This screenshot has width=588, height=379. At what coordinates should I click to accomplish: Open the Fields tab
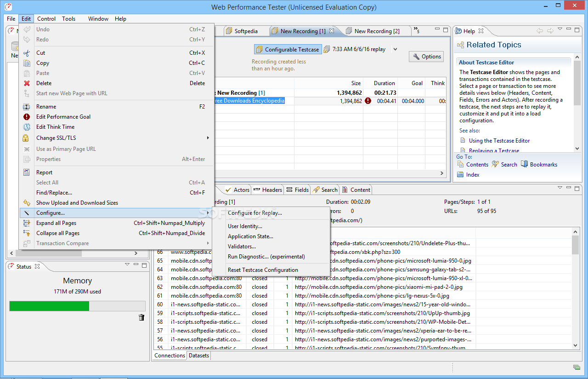point(297,189)
